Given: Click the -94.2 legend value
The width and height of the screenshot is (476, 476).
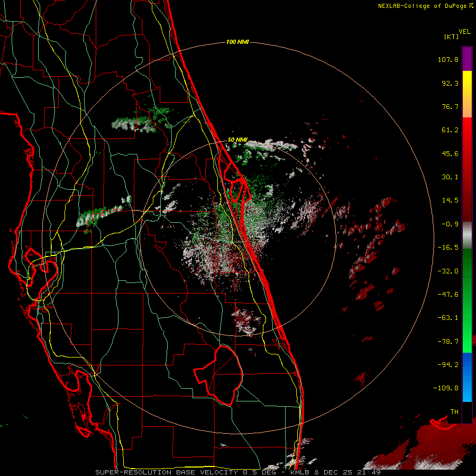Looking at the screenshot, I should tap(448, 365).
